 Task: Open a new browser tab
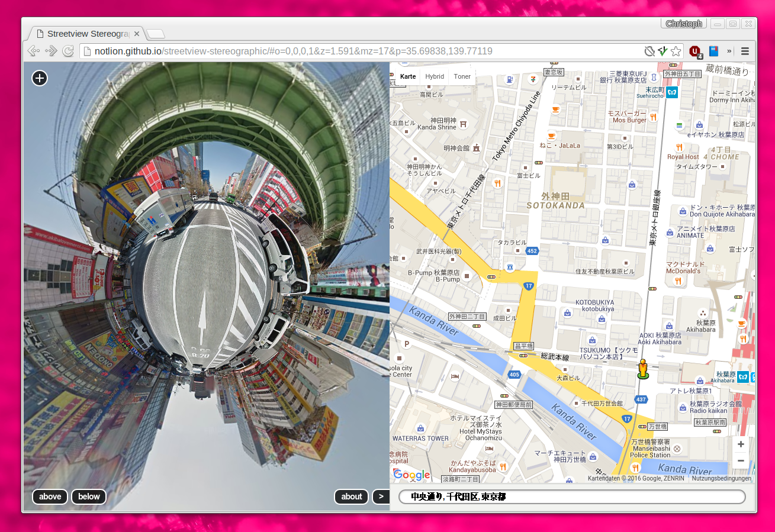pyautogui.click(x=156, y=34)
